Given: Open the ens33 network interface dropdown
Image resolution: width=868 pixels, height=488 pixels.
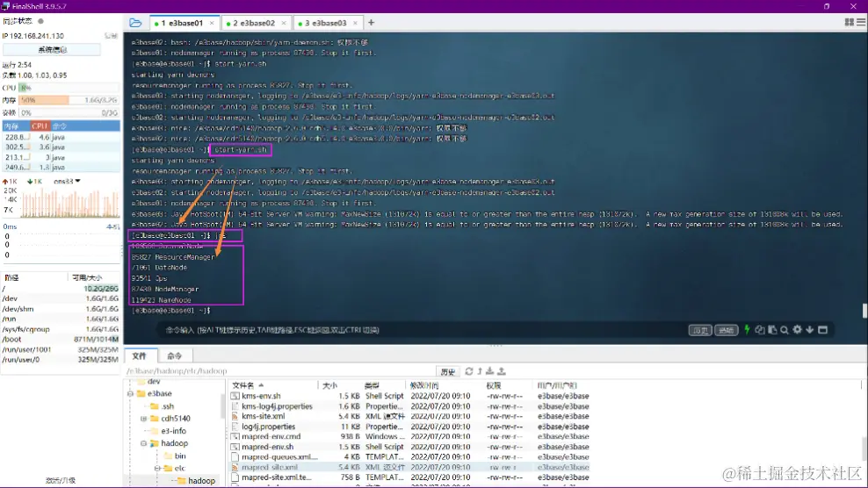Looking at the screenshot, I should [67, 182].
